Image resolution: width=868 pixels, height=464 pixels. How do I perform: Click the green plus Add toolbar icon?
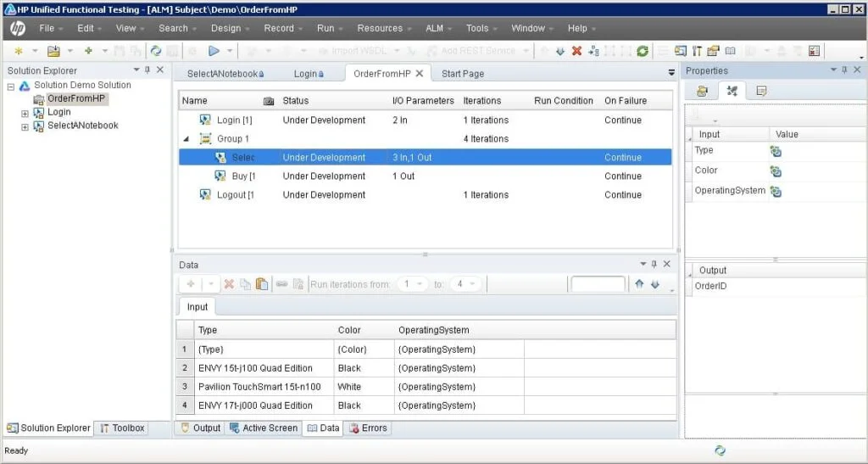tap(88, 51)
